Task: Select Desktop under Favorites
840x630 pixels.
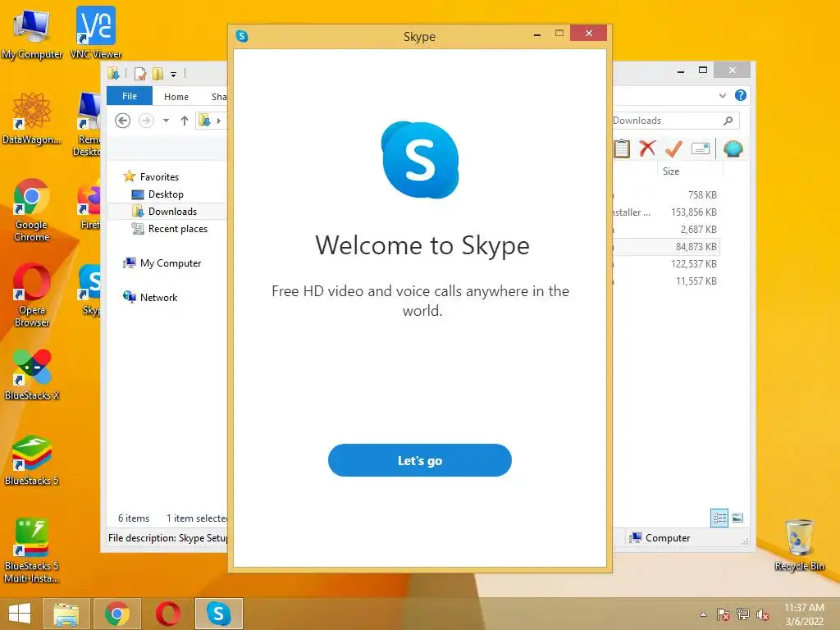Action: 166,194
